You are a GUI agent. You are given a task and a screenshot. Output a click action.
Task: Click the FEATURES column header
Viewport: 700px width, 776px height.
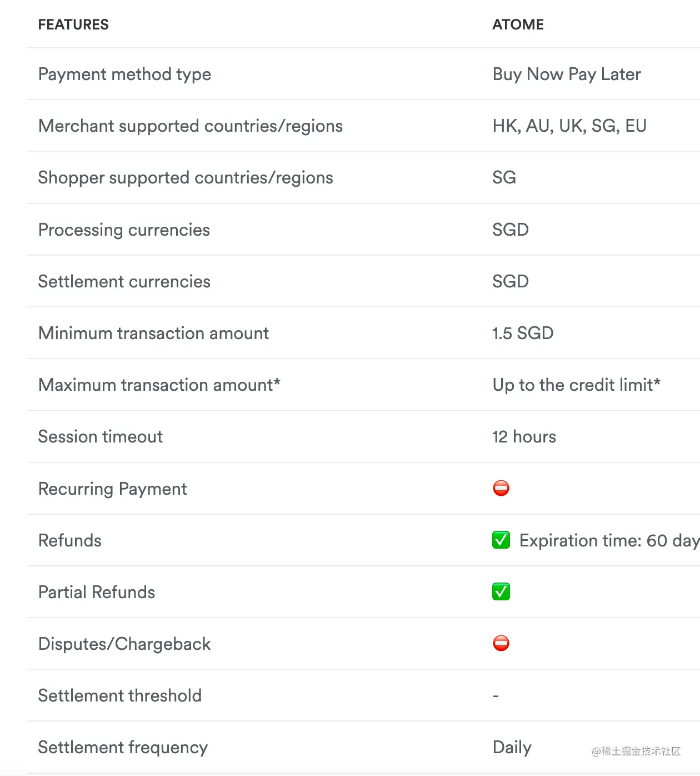point(73,24)
